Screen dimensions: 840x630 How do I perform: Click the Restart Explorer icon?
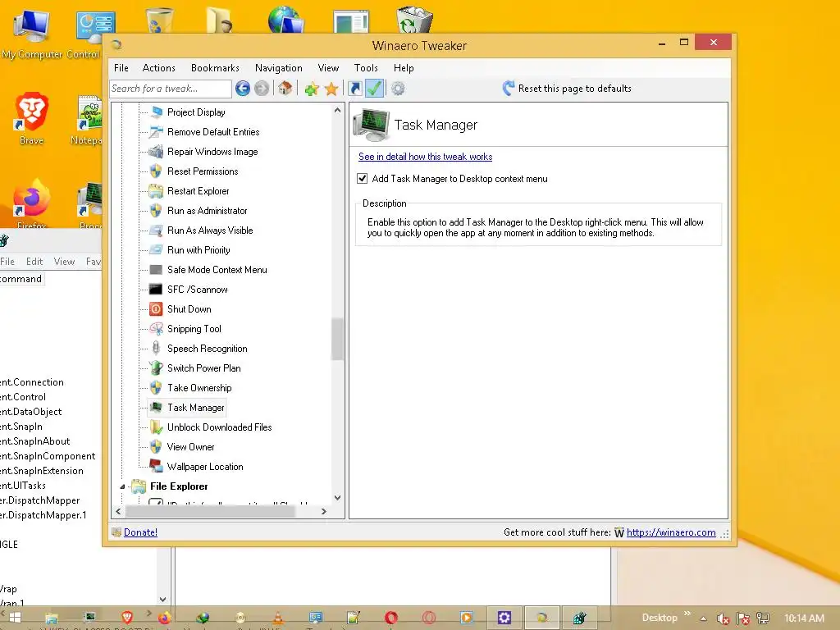point(156,191)
